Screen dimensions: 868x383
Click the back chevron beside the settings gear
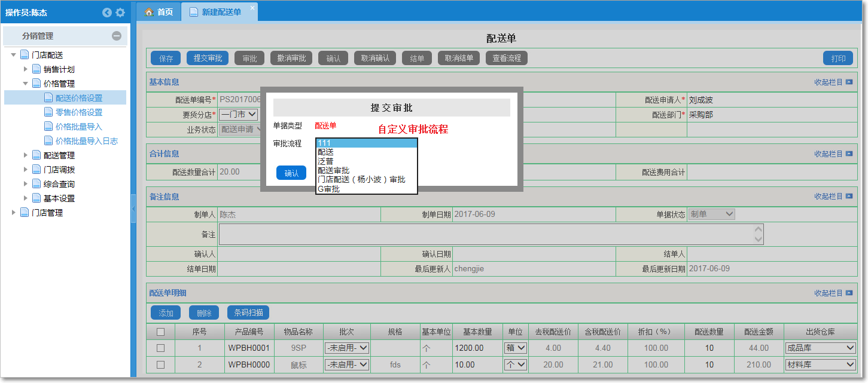107,11
